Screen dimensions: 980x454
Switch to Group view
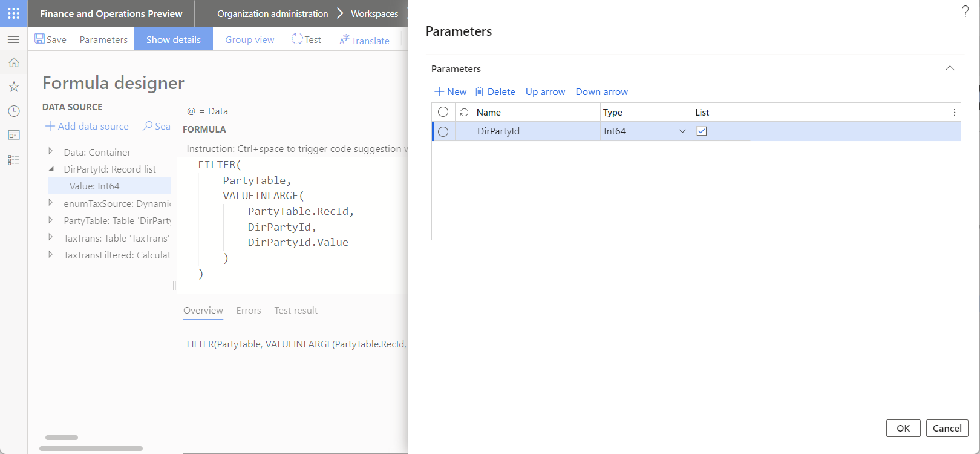(x=250, y=39)
